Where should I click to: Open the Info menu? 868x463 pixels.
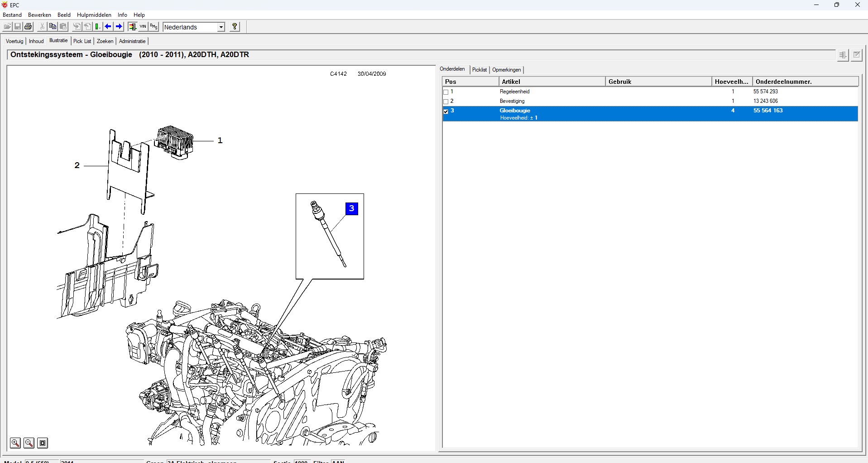(x=122, y=15)
